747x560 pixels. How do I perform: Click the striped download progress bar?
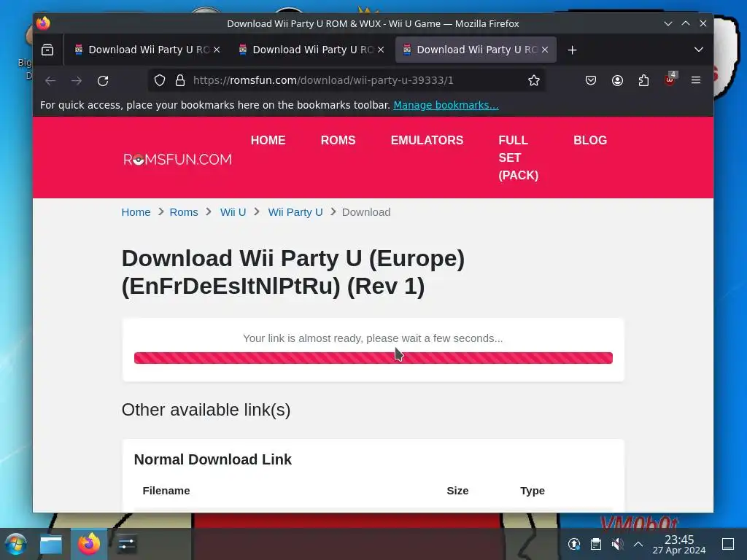coord(373,358)
